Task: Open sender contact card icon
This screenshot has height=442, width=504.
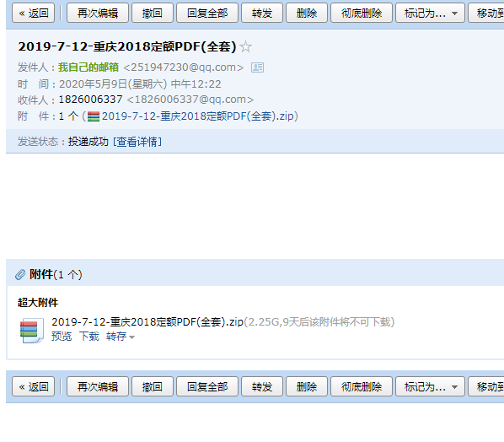Action: click(257, 67)
